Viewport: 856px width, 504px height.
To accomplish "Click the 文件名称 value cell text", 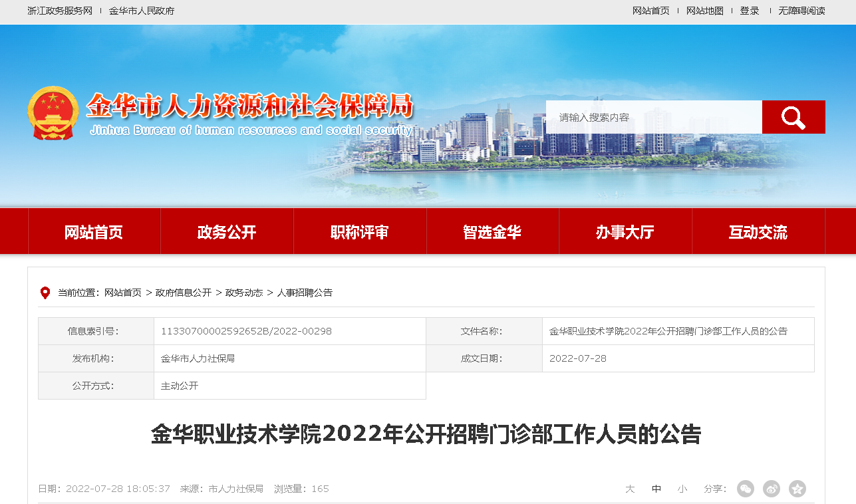I will pyautogui.click(x=668, y=331).
